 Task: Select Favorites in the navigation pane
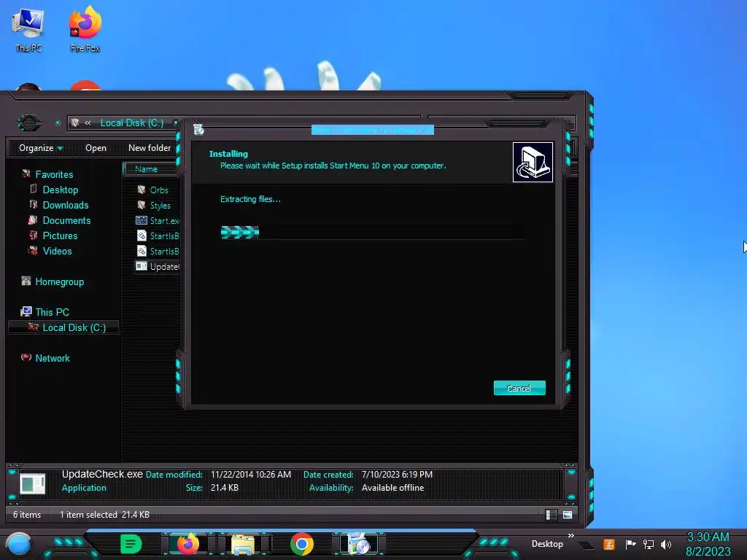point(54,174)
